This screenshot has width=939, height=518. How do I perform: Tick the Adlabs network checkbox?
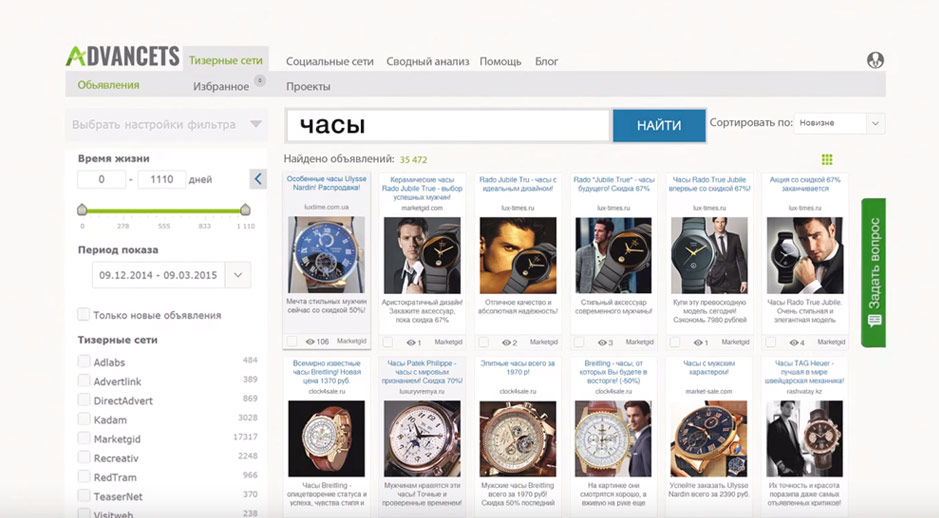tap(85, 361)
